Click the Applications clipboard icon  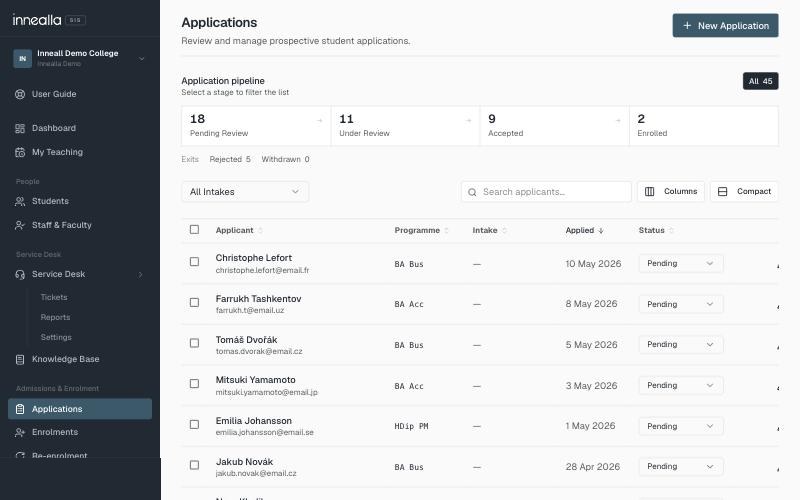coord(20,409)
